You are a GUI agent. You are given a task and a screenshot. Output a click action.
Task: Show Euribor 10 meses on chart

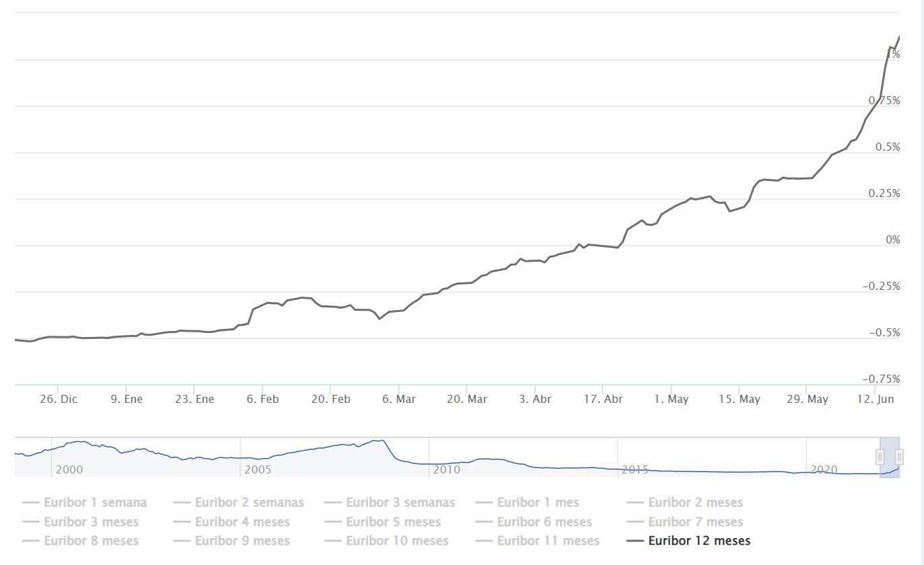[397, 541]
